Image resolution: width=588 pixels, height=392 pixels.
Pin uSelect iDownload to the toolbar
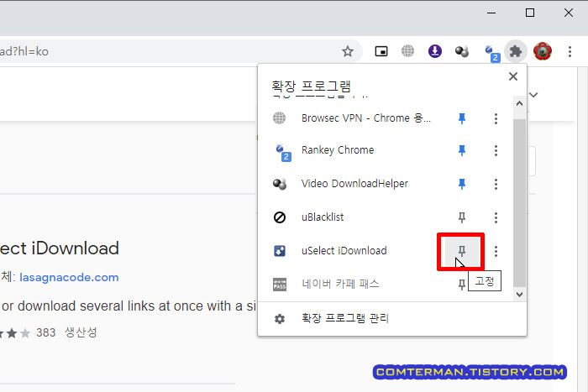462,251
